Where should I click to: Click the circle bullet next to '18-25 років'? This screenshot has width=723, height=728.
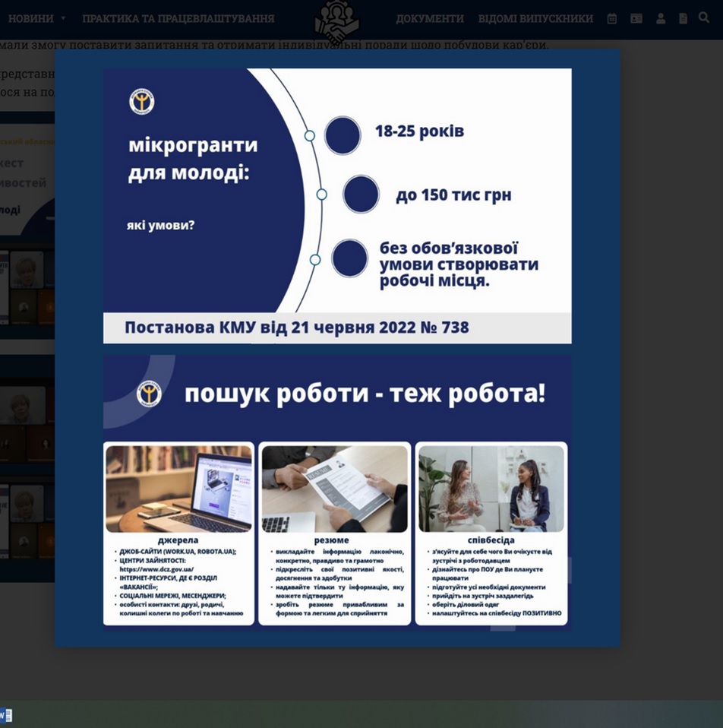coord(343,135)
